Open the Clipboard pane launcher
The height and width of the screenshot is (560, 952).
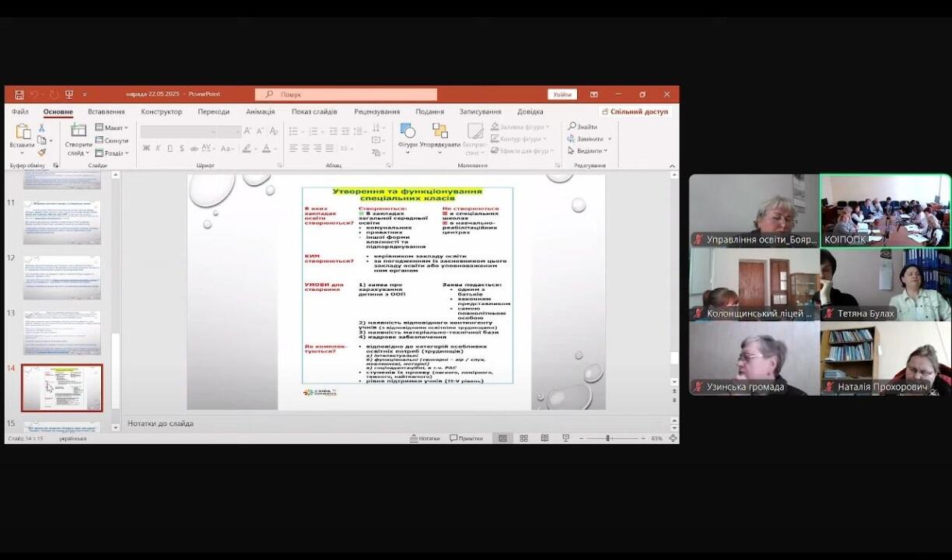point(56,165)
